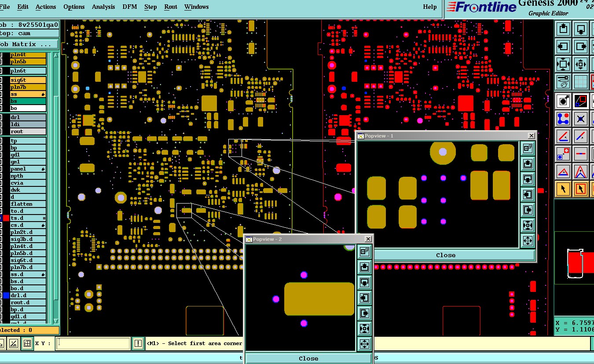Choose the connected blue dots net tool
594x364 pixels.
563,119
